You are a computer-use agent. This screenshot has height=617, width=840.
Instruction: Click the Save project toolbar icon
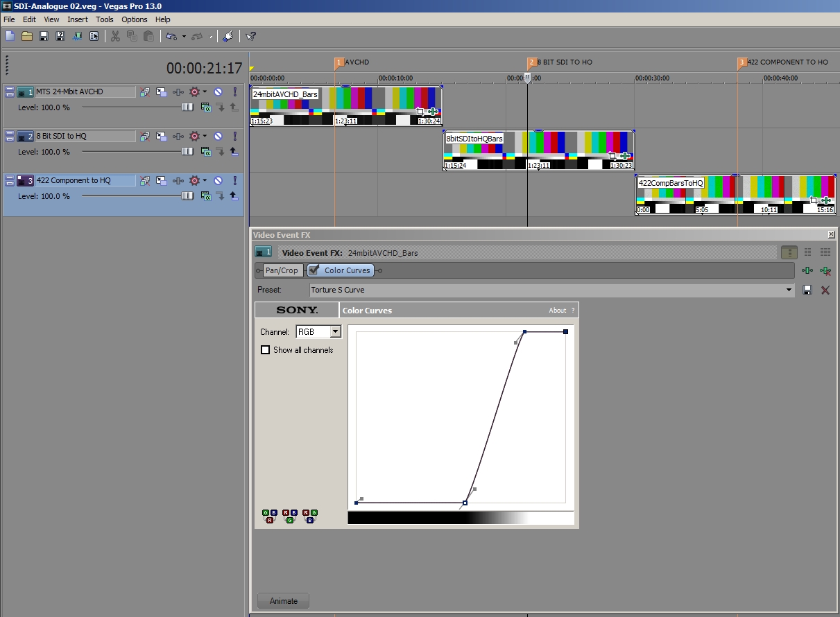tap(44, 36)
